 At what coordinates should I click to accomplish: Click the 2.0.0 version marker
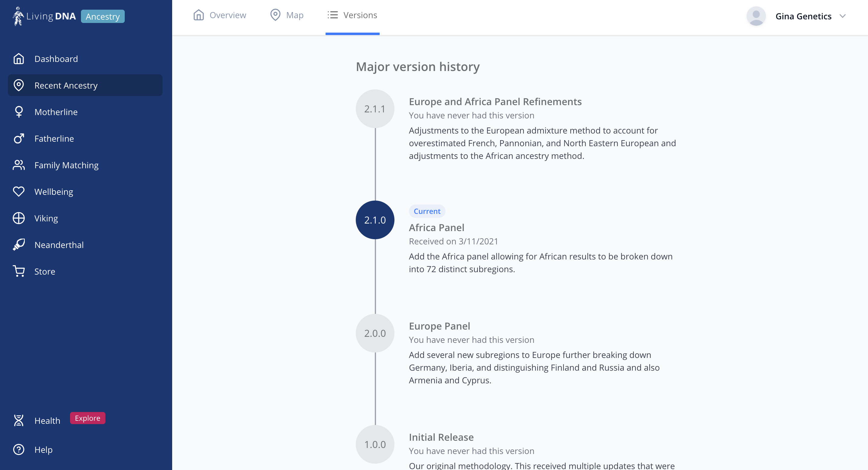[375, 333]
